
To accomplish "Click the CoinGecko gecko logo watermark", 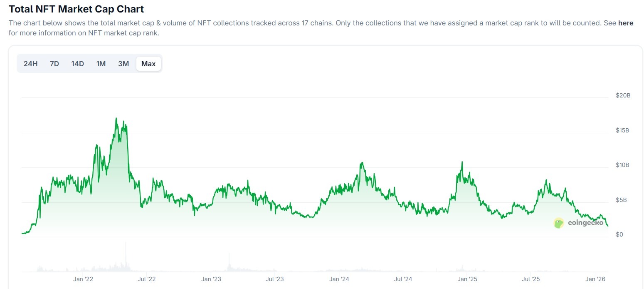I will pos(558,223).
